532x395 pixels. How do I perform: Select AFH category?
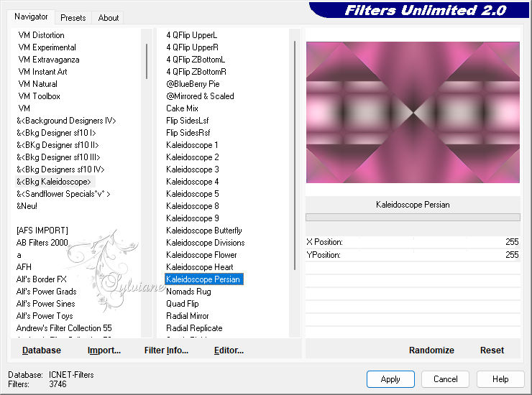(x=24, y=267)
